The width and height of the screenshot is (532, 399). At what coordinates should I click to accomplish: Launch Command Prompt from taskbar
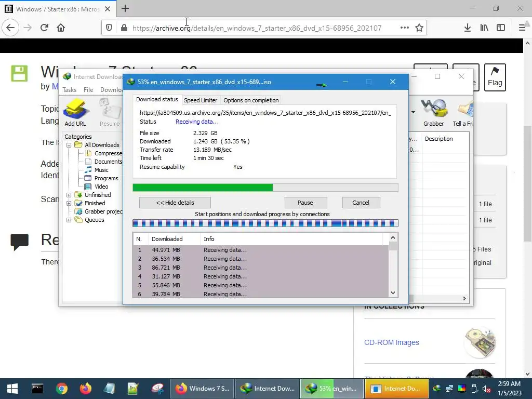click(x=37, y=389)
